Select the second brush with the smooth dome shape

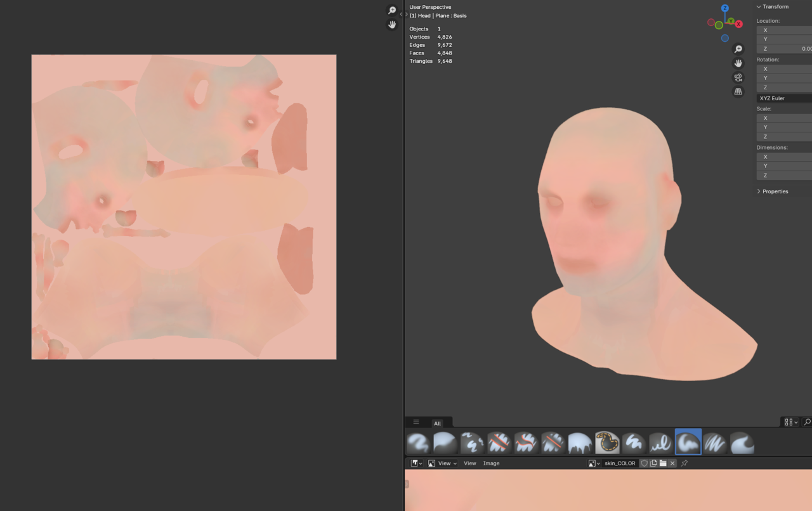[x=445, y=443]
